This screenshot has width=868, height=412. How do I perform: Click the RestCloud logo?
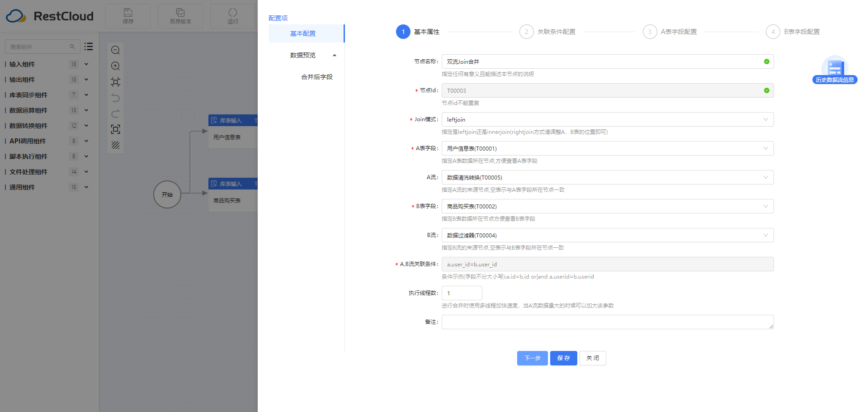(x=50, y=16)
